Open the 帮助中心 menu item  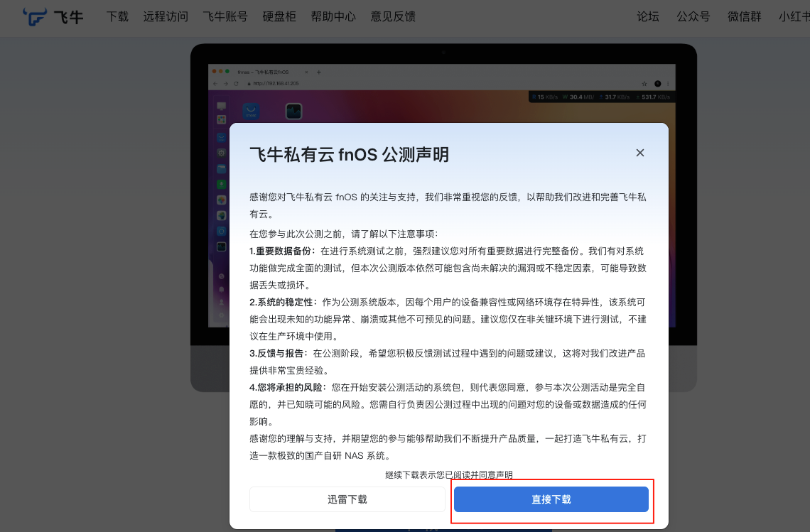333,16
